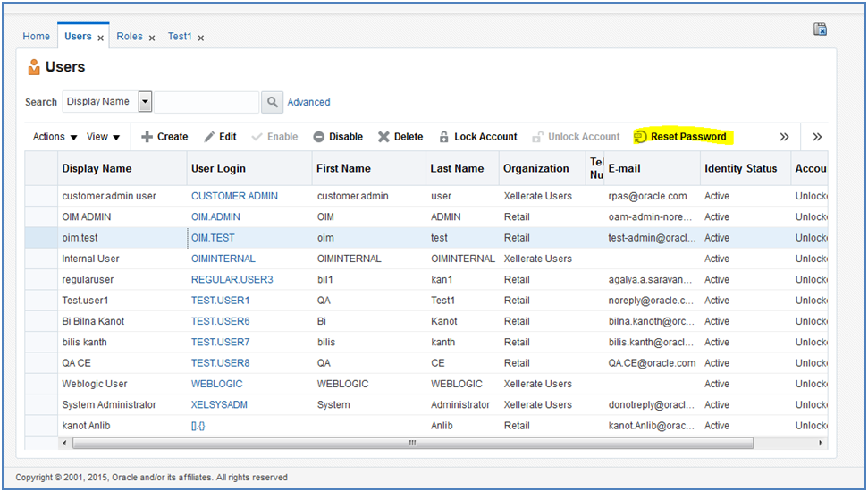
Task: Open the TEST.USER1 login link
Action: click(220, 301)
